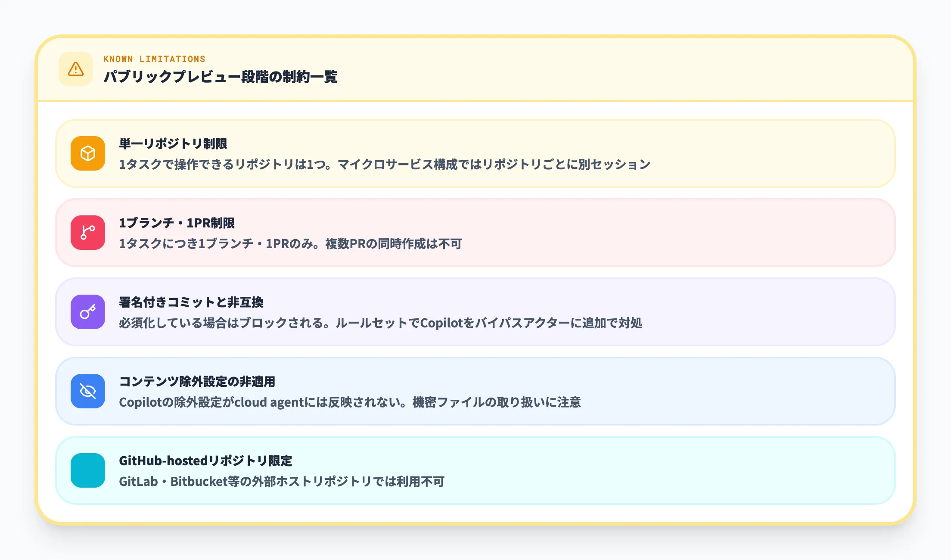Click the GitLab・Bitbucket description text

283,482
